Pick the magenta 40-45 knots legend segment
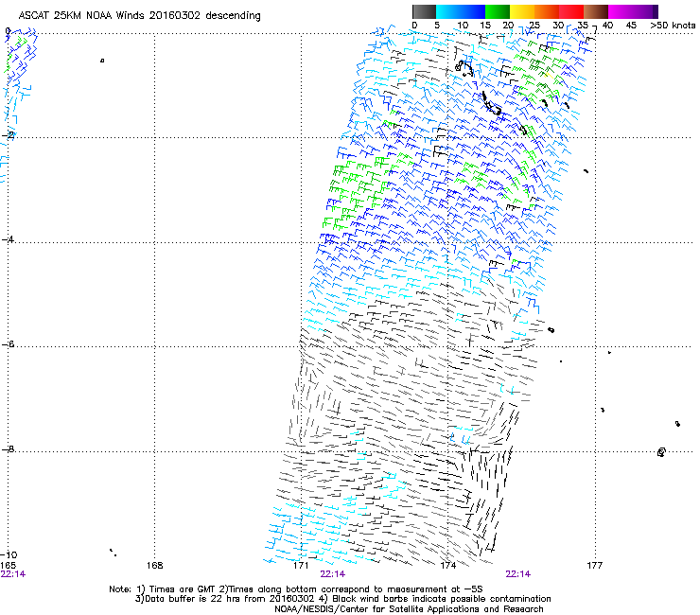The image size is (700, 615). 621,11
